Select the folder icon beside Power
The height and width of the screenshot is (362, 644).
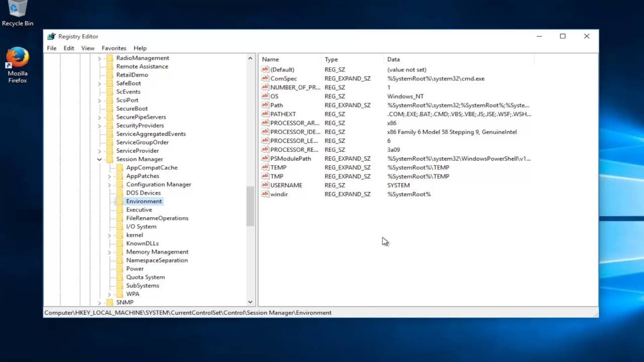click(x=120, y=268)
